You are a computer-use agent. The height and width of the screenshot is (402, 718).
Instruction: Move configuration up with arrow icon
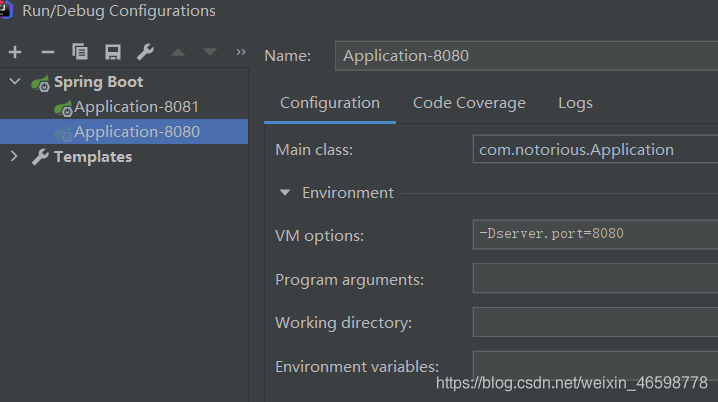(x=178, y=53)
